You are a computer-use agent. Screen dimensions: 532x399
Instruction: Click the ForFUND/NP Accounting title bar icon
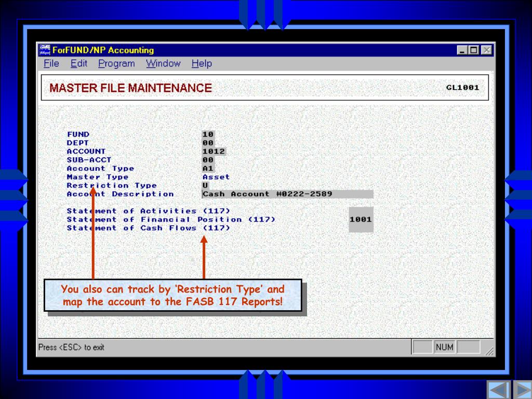pos(45,50)
